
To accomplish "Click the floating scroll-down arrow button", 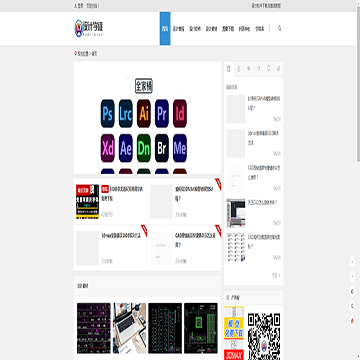I will click(x=352, y=276).
